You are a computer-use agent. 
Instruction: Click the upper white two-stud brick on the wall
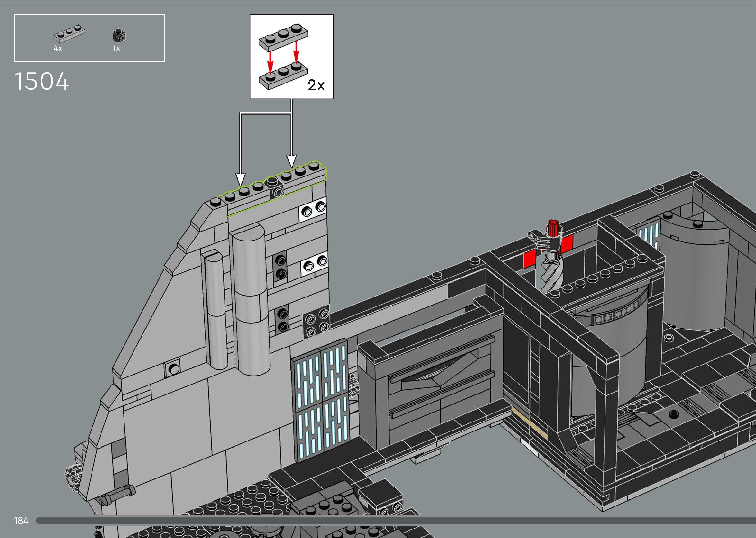tap(313, 209)
